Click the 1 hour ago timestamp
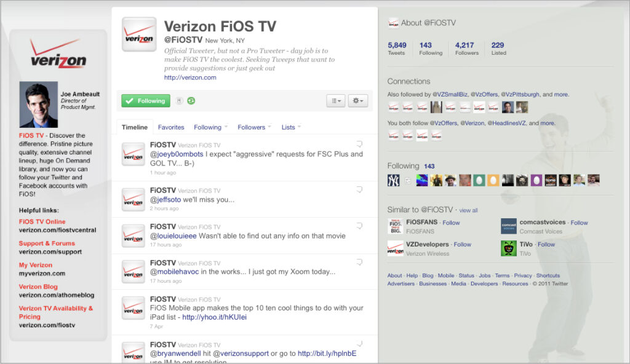This screenshot has height=364, width=630. pos(163,173)
